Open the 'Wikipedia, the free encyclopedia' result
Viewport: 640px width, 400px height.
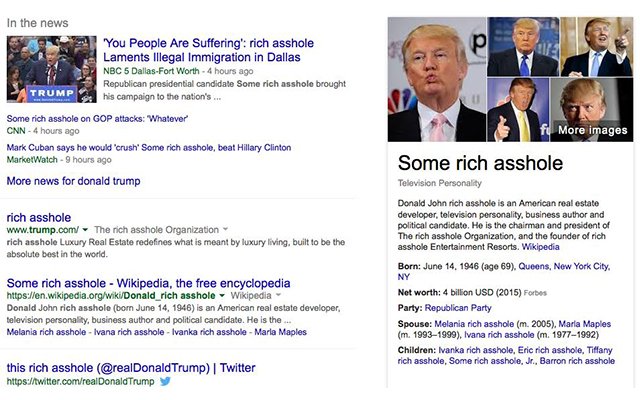(x=148, y=283)
